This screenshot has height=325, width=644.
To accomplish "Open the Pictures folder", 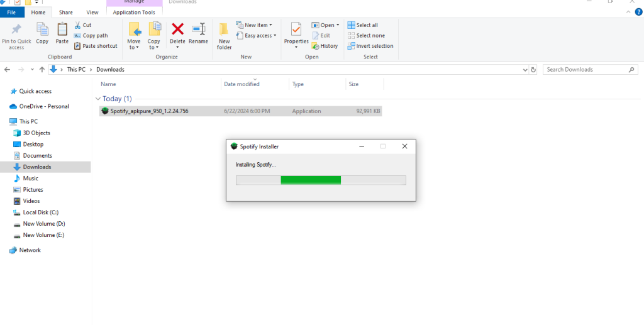I will tap(29, 190).
